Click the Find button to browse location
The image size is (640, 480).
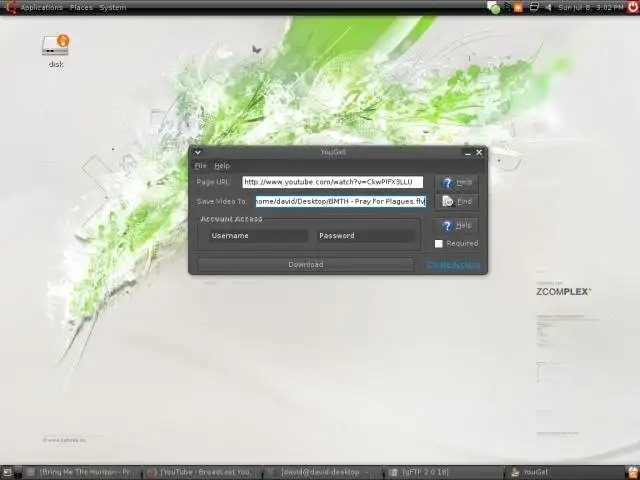pos(456,202)
